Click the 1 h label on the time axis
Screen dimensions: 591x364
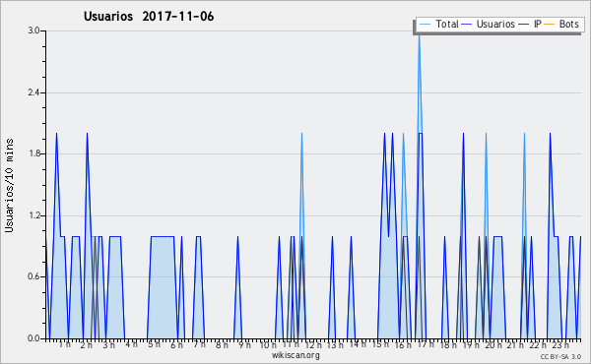pos(64,344)
